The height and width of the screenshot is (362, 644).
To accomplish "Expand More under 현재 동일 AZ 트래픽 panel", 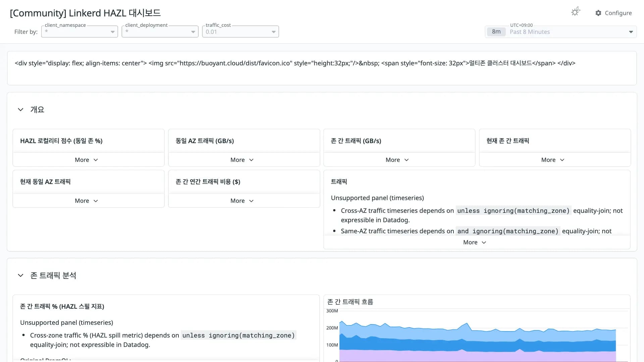I will point(87,201).
